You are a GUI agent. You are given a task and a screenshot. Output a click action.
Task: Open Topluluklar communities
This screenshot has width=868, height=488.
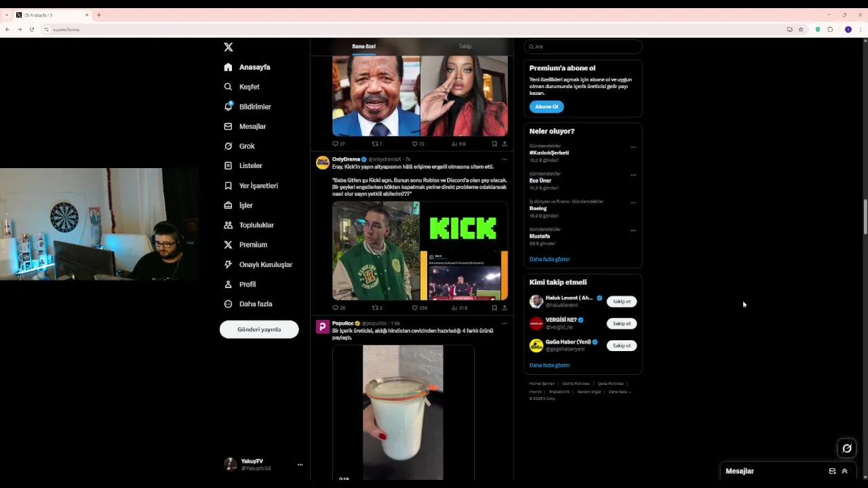coord(249,225)
